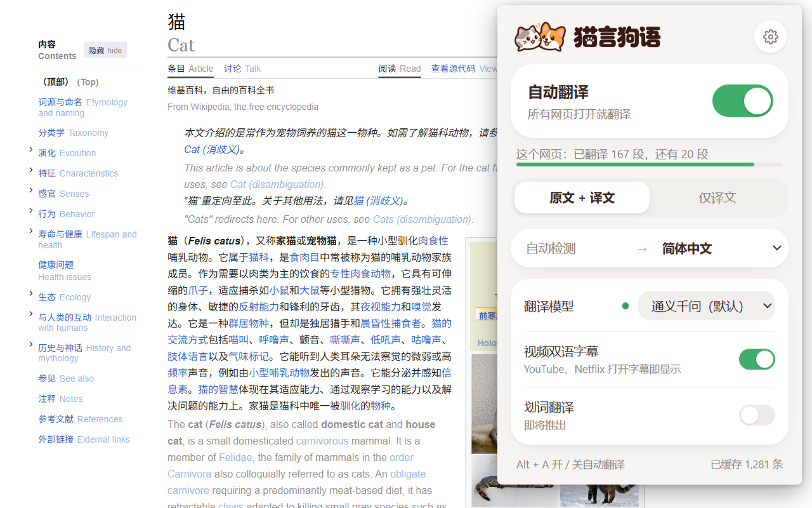Screen dimensions: 812x508
Task: Expand the 历史与神话 History section
Action: pos(31,345)
